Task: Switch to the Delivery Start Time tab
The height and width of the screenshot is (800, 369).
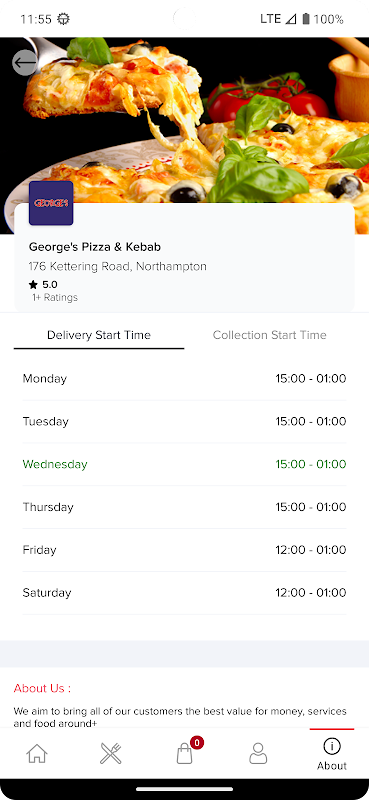Action: (99, 335)
